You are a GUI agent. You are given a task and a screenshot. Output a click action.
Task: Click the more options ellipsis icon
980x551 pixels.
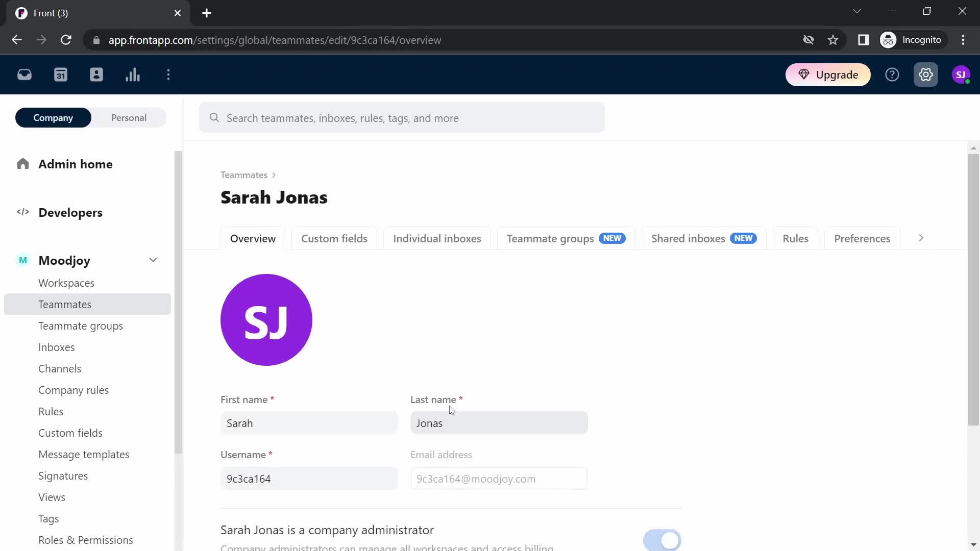pos(168,74)
